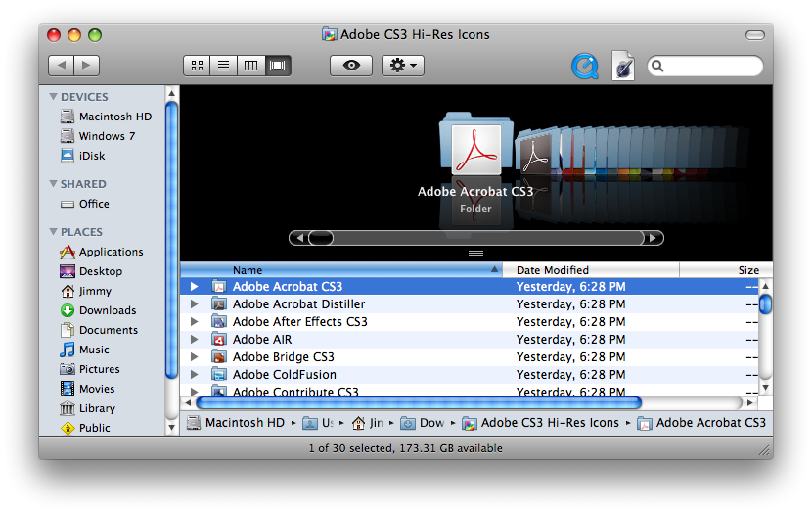Open the Office shared computer

[85, 204]
